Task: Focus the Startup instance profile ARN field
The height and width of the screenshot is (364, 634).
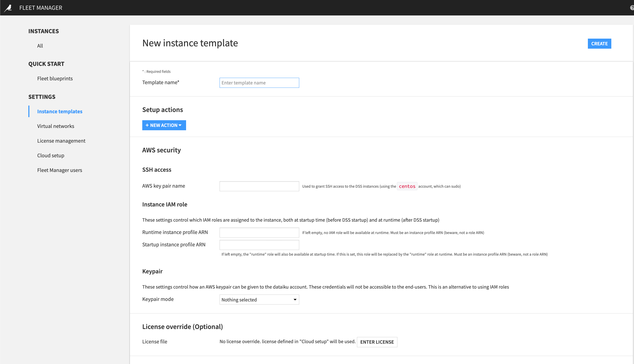Action: tap(259, 245)
